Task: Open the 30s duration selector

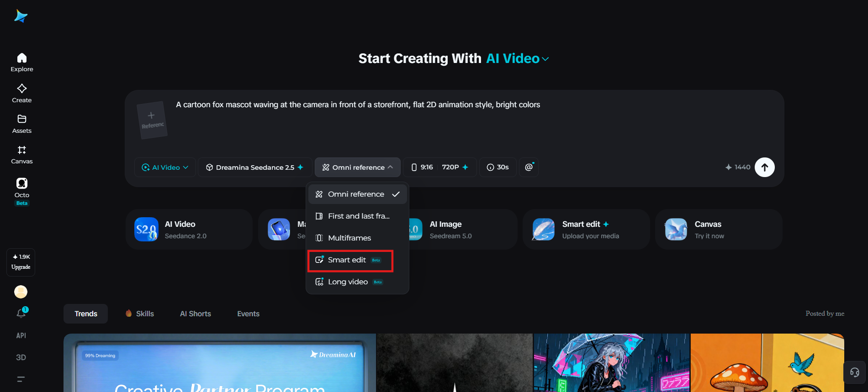Action: 498,167
